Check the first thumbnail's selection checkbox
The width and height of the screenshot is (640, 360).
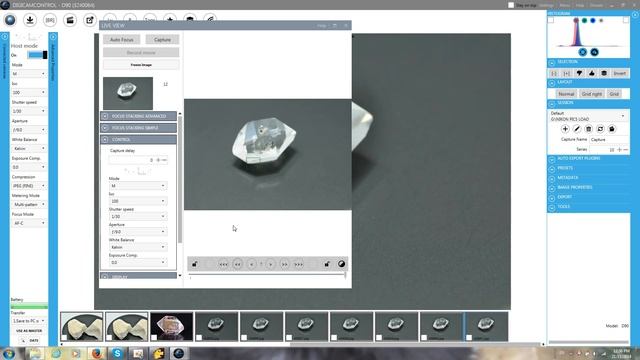click(64, 338)
